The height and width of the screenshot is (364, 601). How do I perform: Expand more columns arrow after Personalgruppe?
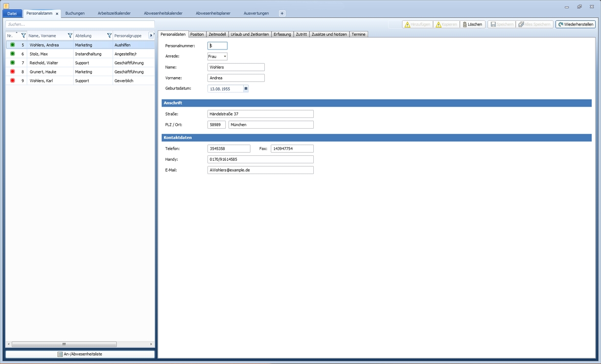pyautogui.click(x=151, y=36)
